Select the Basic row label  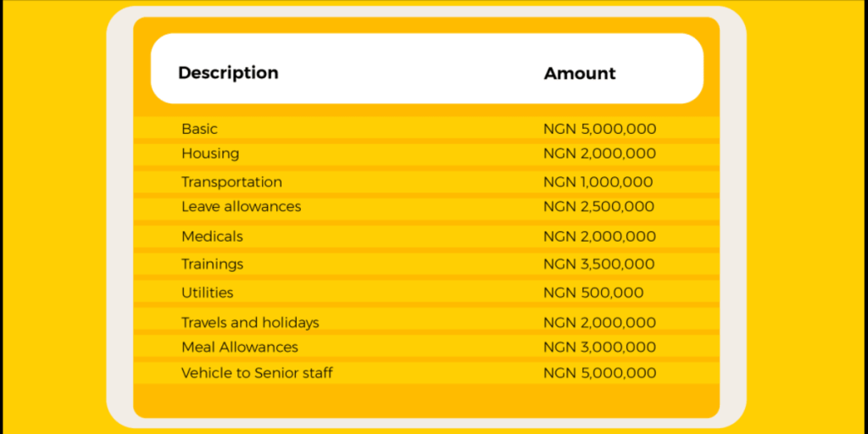click(x=199, y=129)
